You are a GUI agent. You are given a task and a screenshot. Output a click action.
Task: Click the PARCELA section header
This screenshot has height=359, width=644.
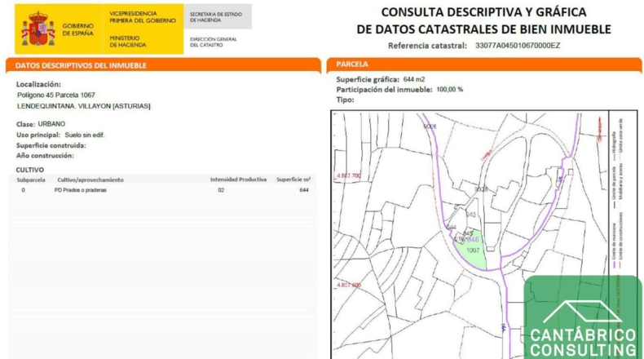[x=352, y=64]
